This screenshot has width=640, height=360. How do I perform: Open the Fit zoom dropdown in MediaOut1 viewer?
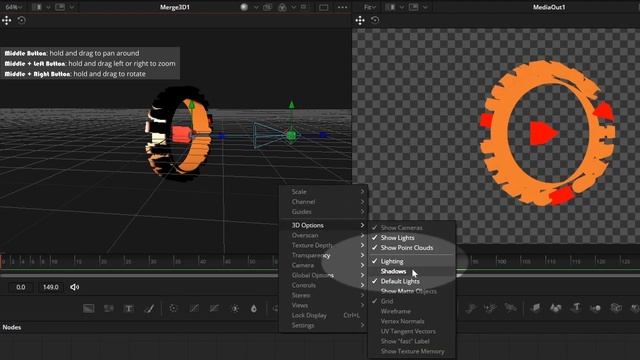coord(370,7)
